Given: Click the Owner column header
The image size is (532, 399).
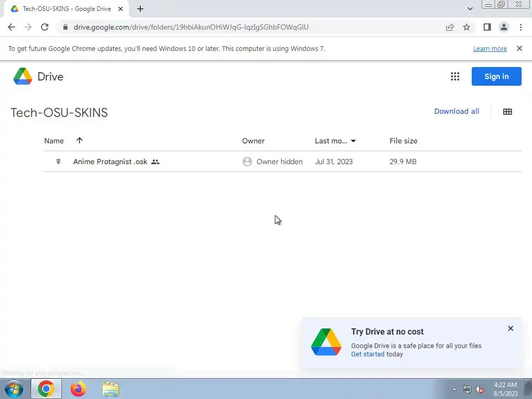Looking at the screenshot, I should (x=253, y=141).
